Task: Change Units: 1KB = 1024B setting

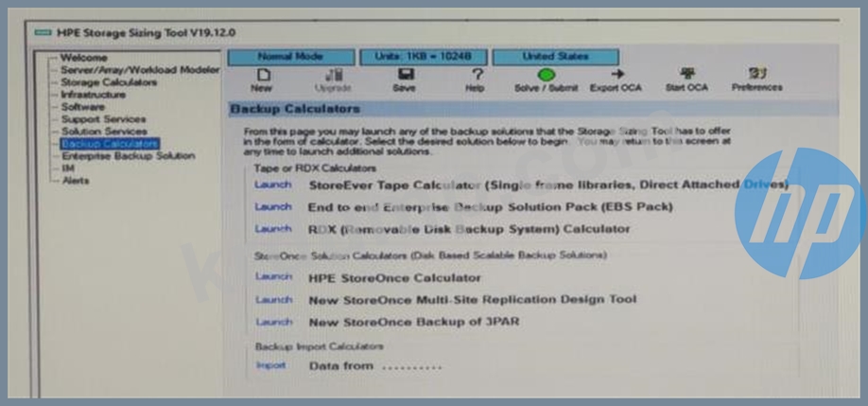Action: click(x=424, y=57)
